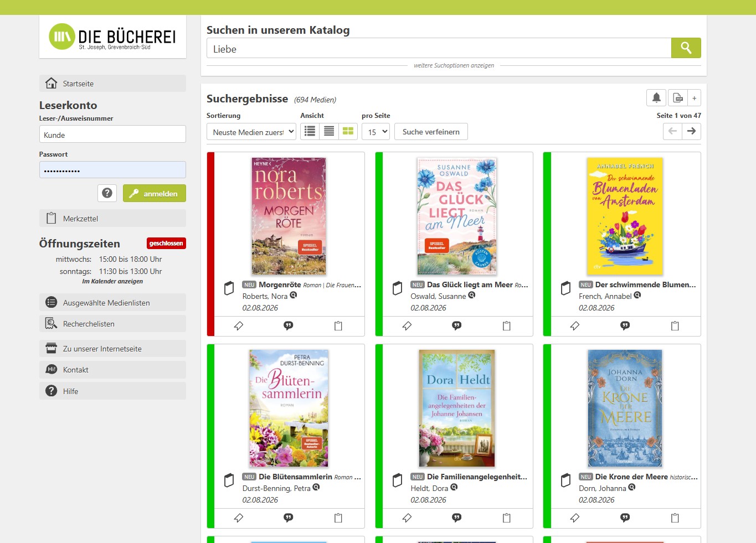The height and width of the screenshot is (543, 756).
Task: Click the Passwort field
Action: click(112, 170)
